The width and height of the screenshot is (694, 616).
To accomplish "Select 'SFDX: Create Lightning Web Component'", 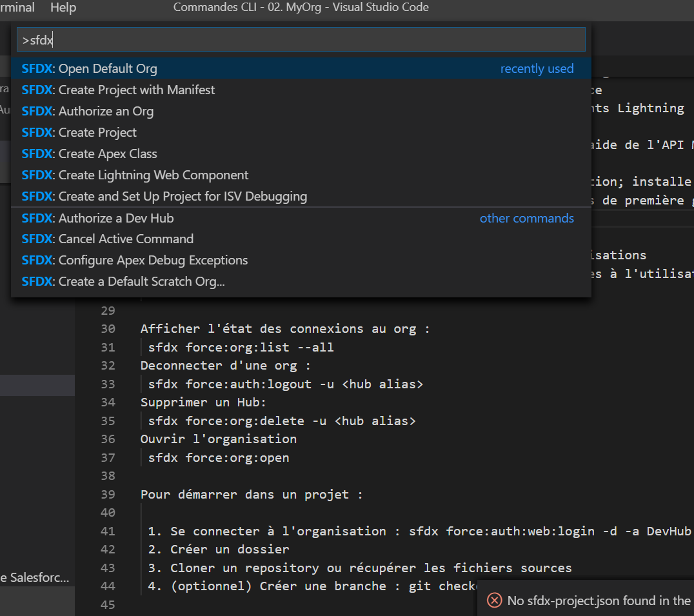I will point(301,175).
